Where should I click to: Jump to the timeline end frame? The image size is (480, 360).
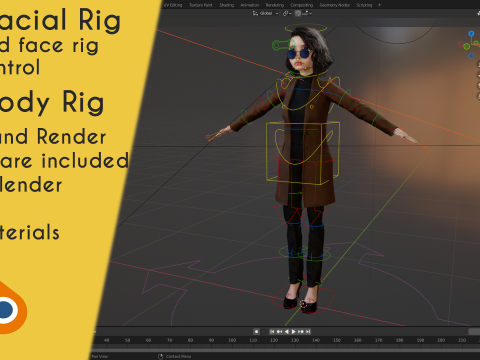tap(308, 331)
